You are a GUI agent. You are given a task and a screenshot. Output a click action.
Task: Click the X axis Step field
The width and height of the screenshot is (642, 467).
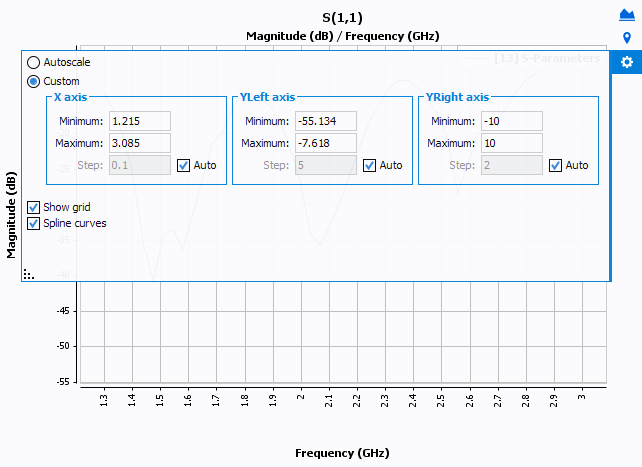[140, 165]
